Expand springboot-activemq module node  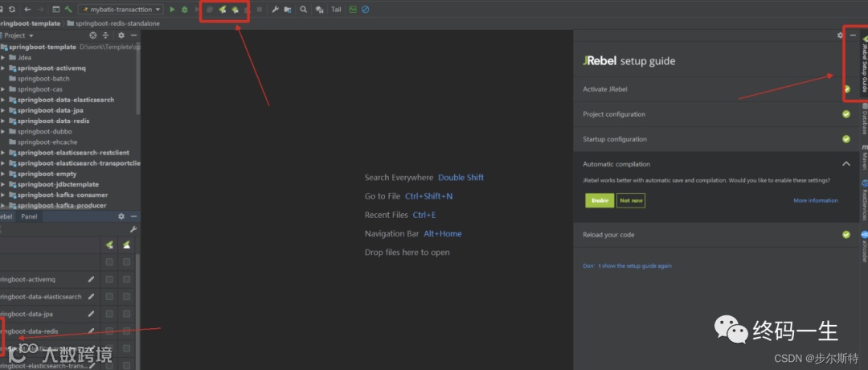2,68
